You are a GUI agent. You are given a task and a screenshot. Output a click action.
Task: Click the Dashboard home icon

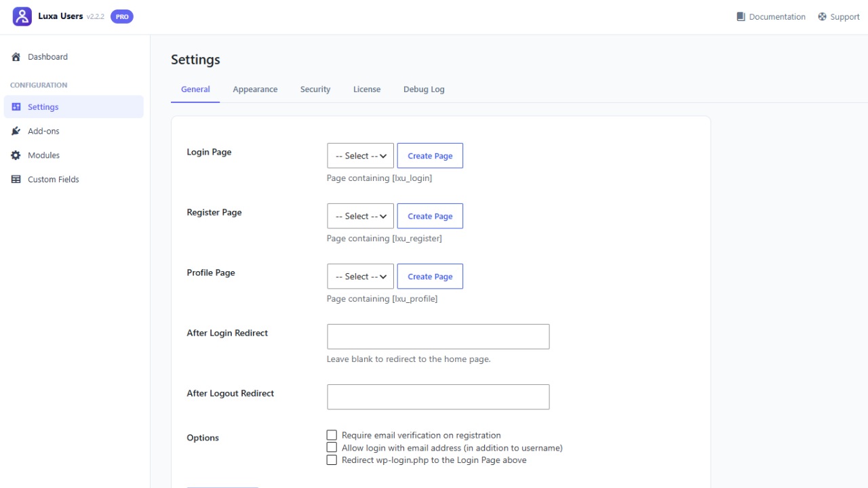click(16, 57)
